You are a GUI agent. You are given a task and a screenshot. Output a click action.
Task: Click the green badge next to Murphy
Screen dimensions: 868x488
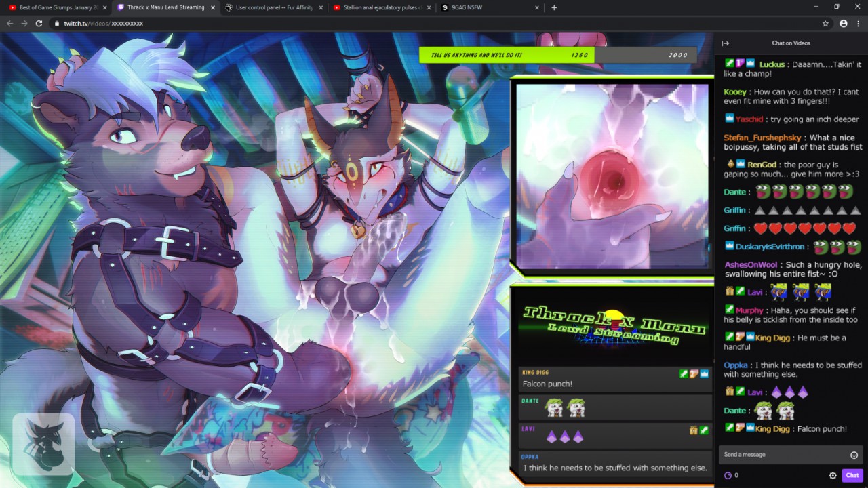click(729, 310)
